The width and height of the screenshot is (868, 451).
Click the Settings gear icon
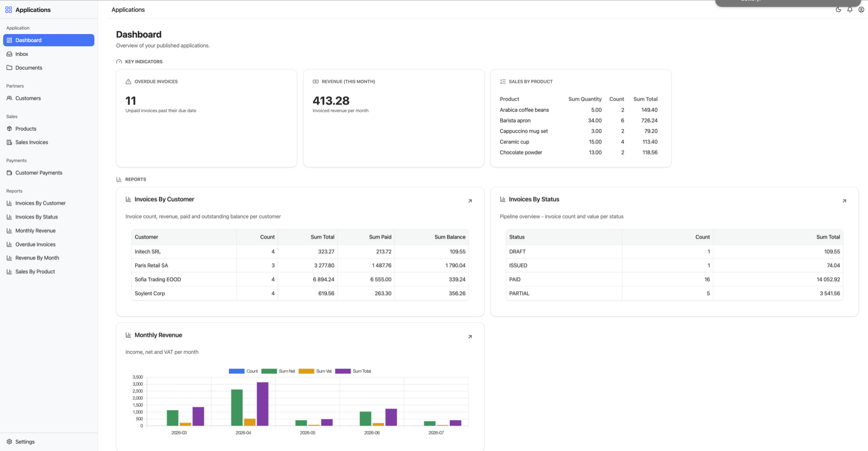coord(9,442)
